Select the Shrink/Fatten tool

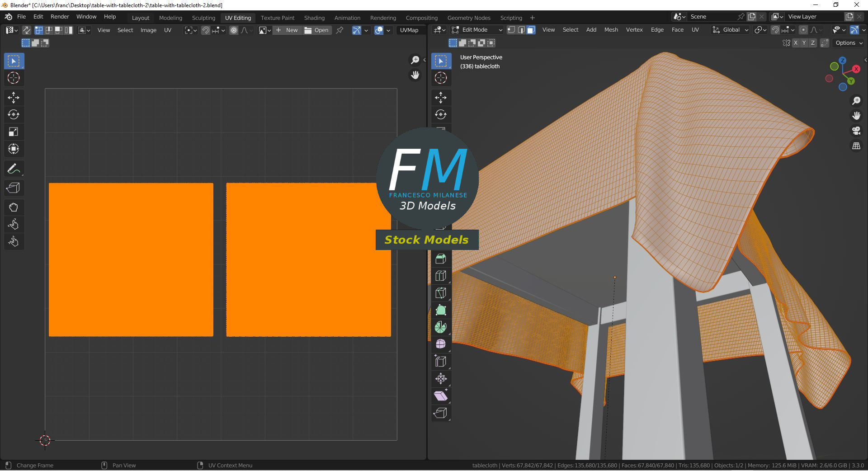point(441,379)
